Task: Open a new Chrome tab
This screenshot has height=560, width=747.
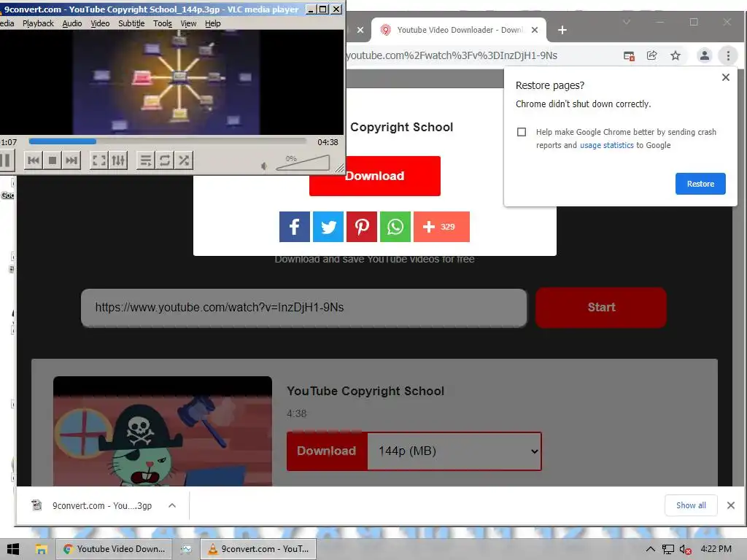Action: pos(562,30)
